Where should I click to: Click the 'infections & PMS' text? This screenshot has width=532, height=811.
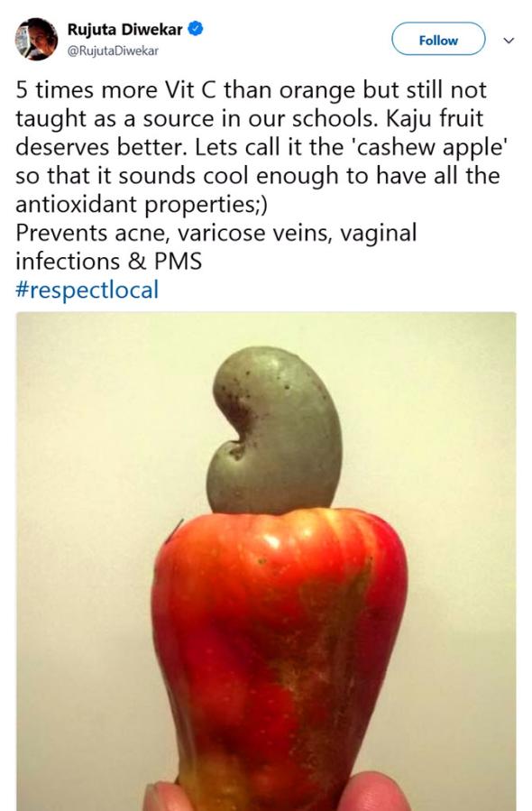108,262
